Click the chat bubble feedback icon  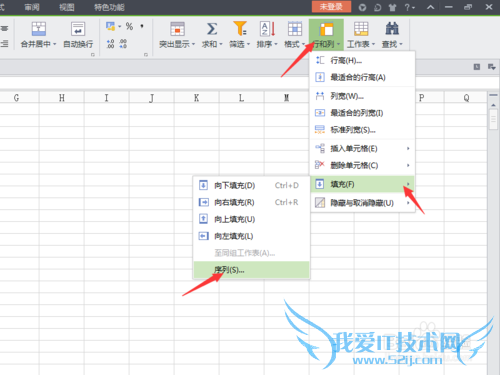click(x=377, y=7)
